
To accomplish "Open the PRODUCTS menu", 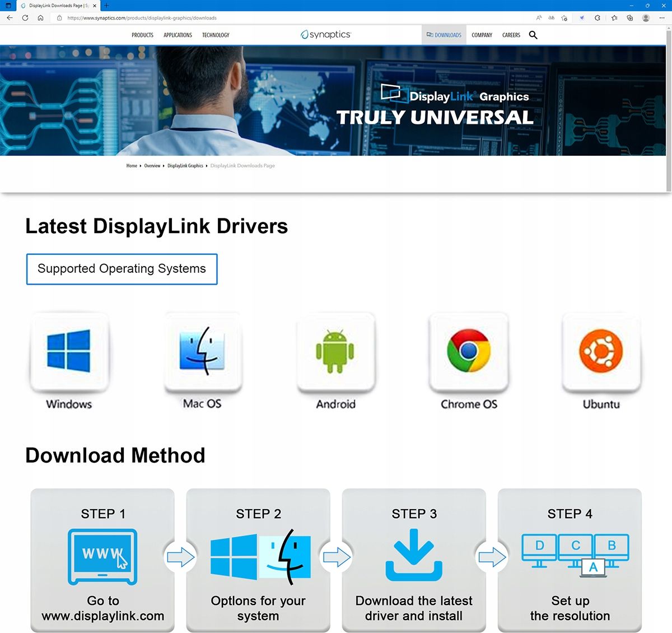I will (142, 35).
